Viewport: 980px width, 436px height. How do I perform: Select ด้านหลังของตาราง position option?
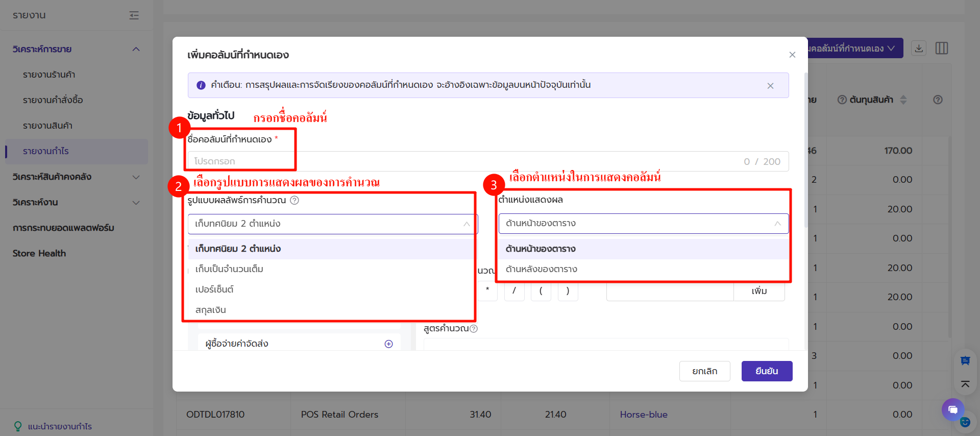pyautogui.click(x=541, y=269)
